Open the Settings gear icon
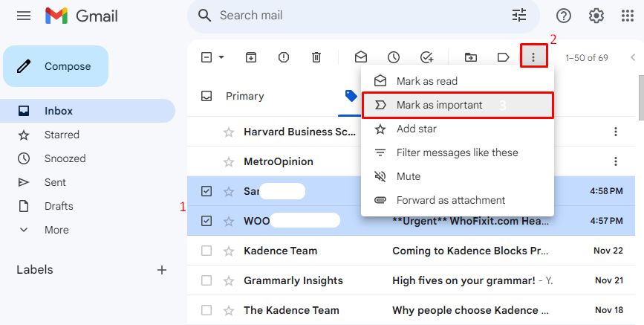Viewport: 644px width, 325px height. pyautogui.click(x=596, y=16)
